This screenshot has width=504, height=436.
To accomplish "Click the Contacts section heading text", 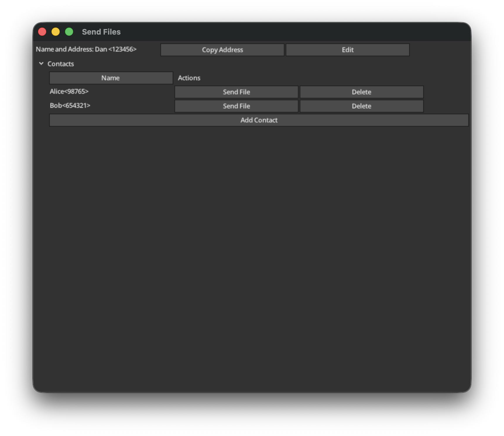I will point(61,64).
